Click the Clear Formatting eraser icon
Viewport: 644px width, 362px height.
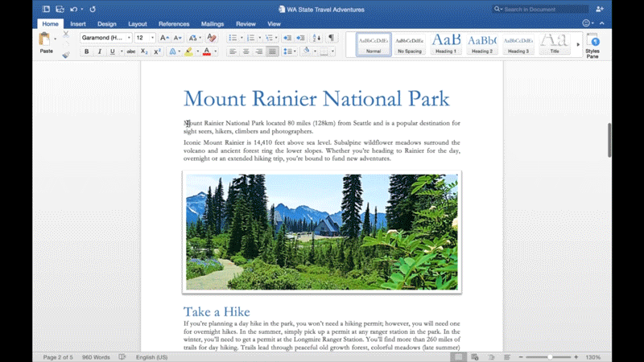pos(212,38)
